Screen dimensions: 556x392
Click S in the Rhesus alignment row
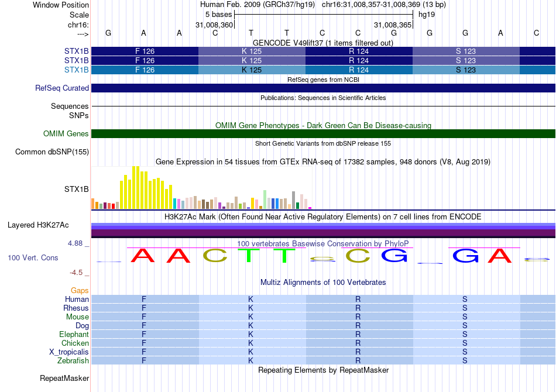[x=465, y=308]
